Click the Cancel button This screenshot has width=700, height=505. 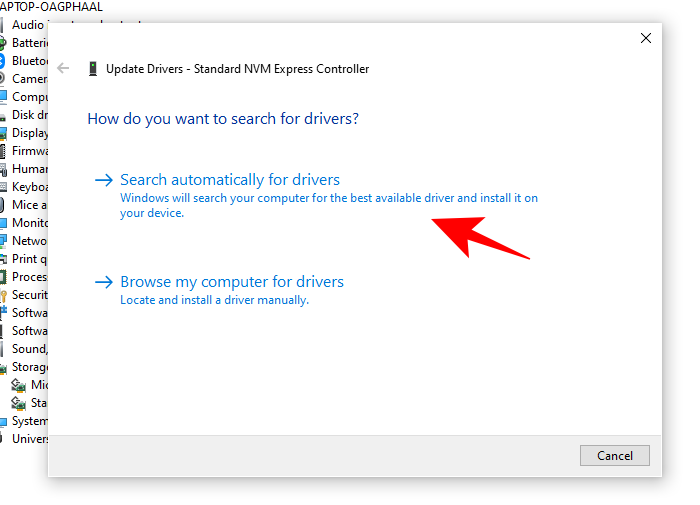coord(615,455)
